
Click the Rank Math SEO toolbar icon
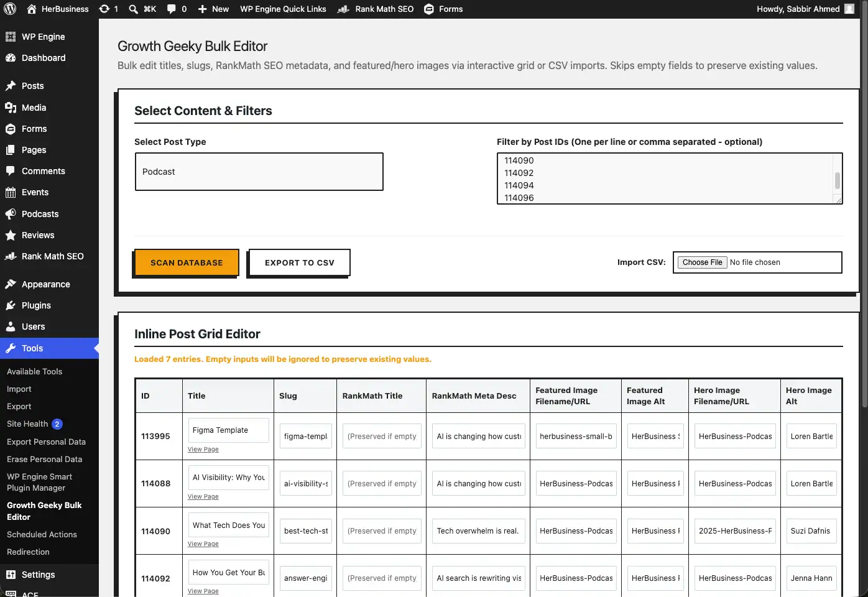click(343, 9)
